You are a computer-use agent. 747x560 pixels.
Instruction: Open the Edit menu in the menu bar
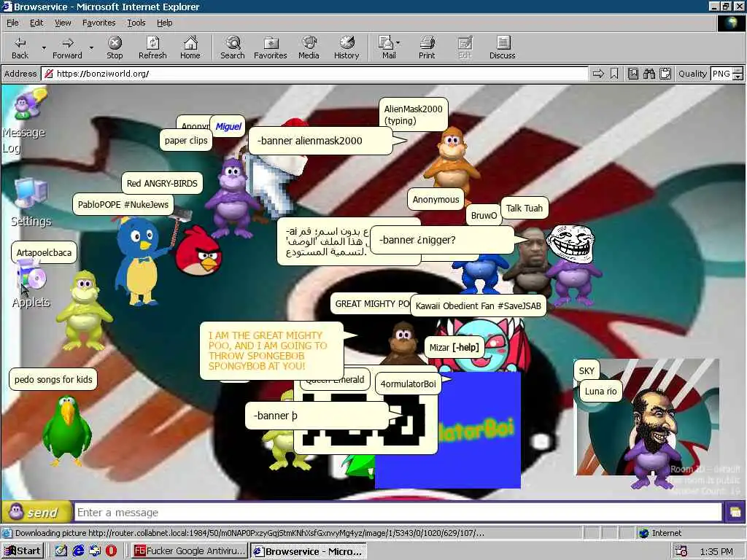coord(36,23)
